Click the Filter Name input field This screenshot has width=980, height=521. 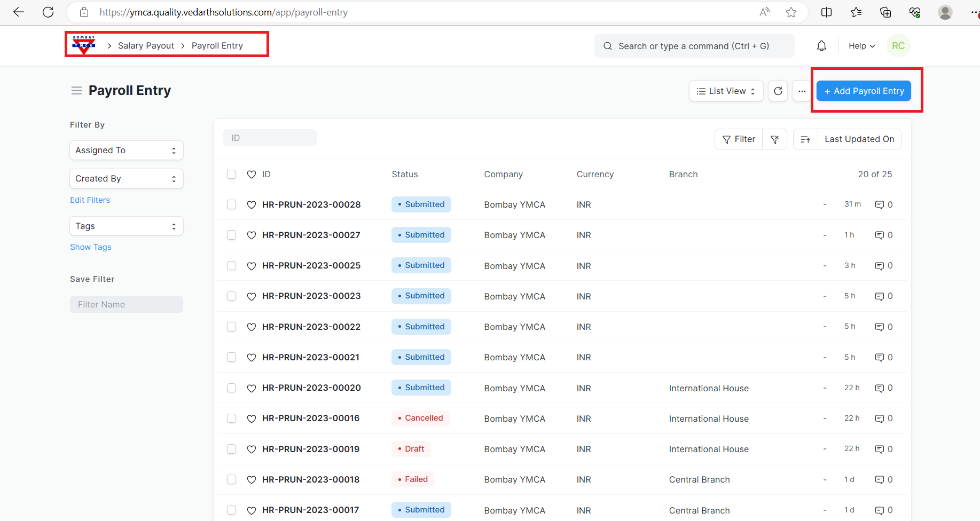tap(126, 305)
